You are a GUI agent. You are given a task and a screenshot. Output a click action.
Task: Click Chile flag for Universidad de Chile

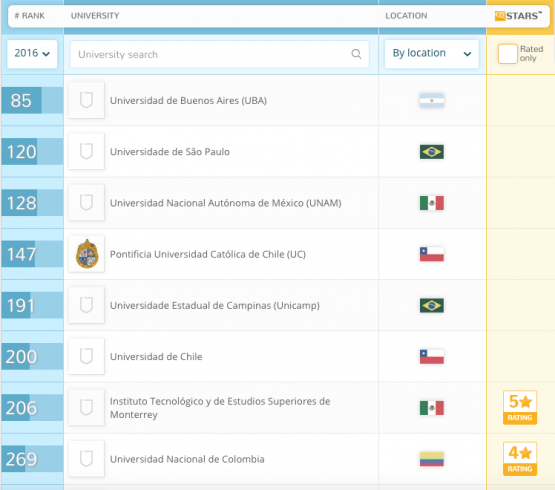pos(431,357)
